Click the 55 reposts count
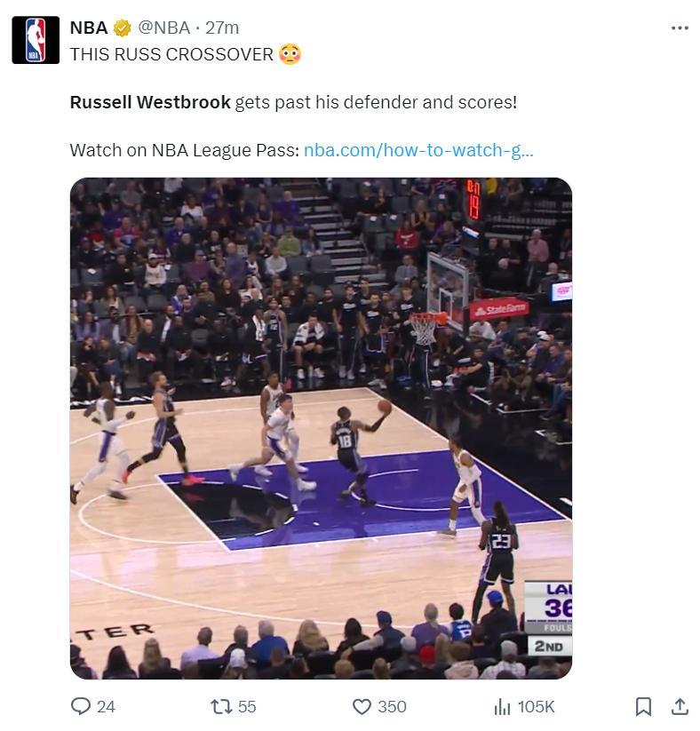Image resolution: width=700 pixels, height=731 pixels. (247, 707)
